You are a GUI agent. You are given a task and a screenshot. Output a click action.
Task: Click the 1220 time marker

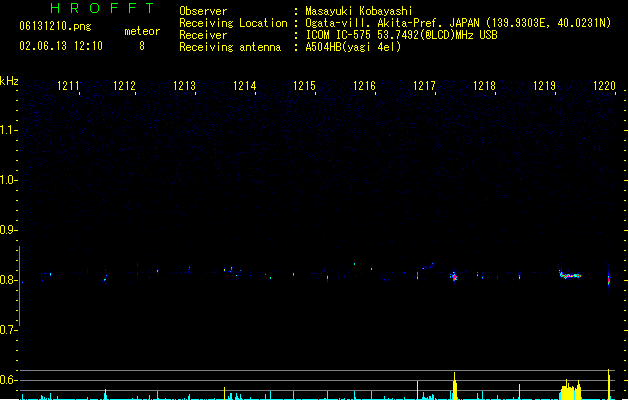tap(604, 86)
